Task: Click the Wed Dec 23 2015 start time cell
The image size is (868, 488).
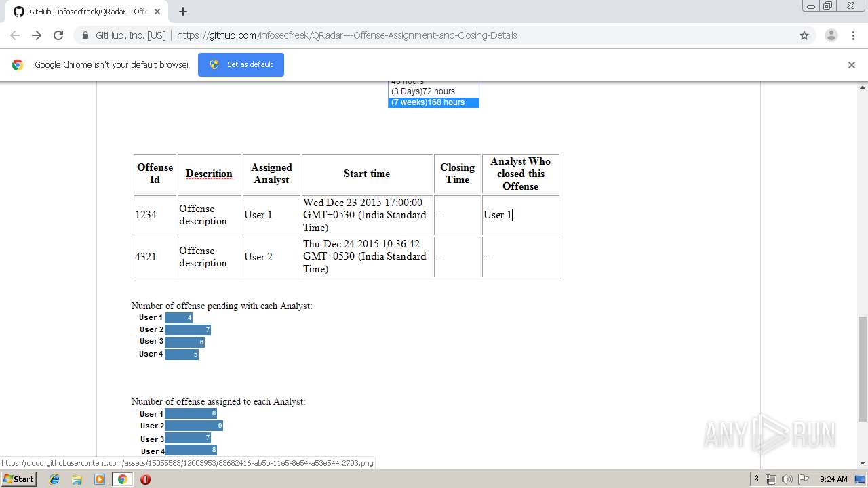Action: pos(367,215)
